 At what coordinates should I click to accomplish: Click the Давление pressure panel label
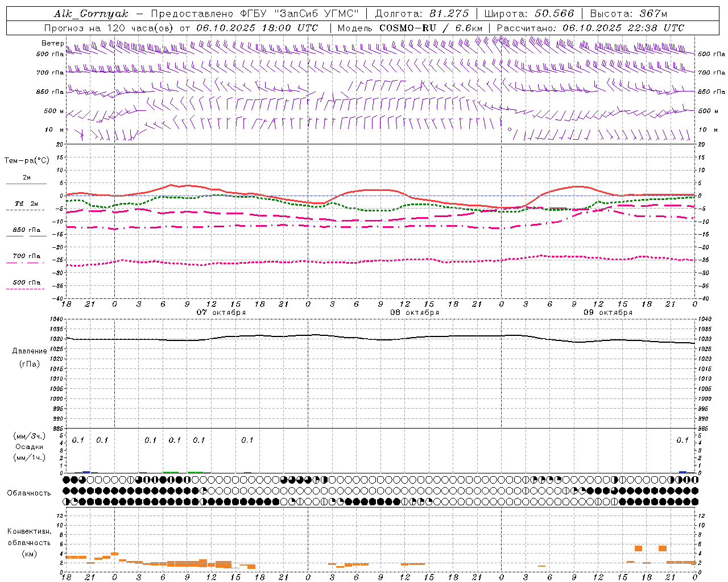pyautogui.click(x=30, y=351)
